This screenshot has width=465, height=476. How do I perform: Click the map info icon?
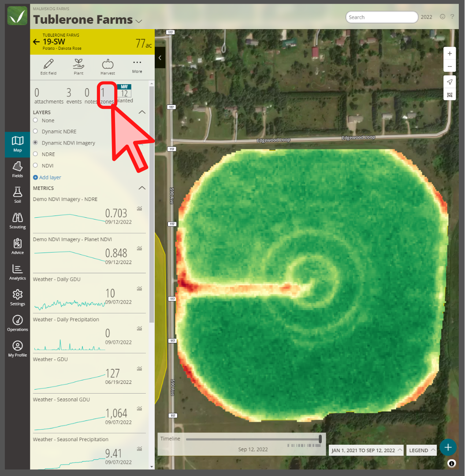[451, 463]
